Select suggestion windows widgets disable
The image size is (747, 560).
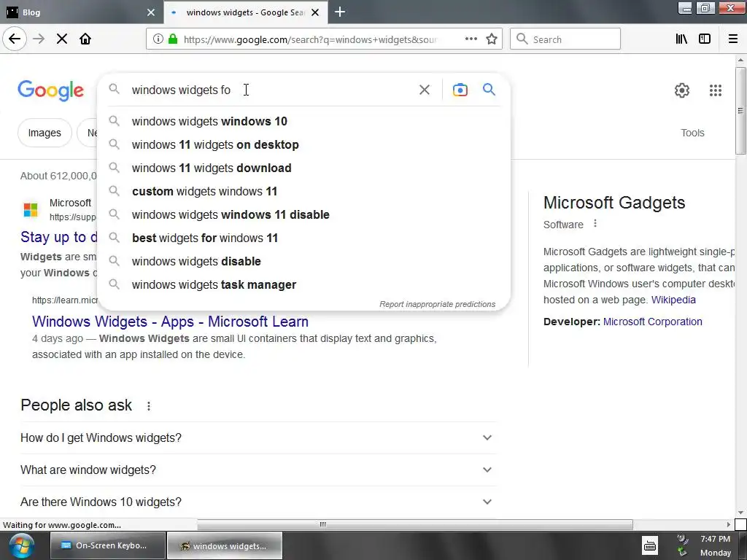(303, 262)
